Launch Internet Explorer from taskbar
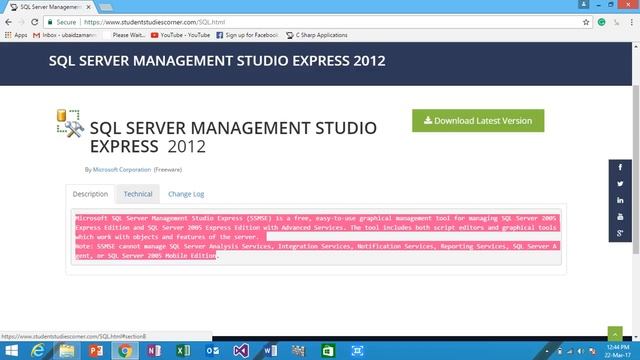 coord(38,351)
